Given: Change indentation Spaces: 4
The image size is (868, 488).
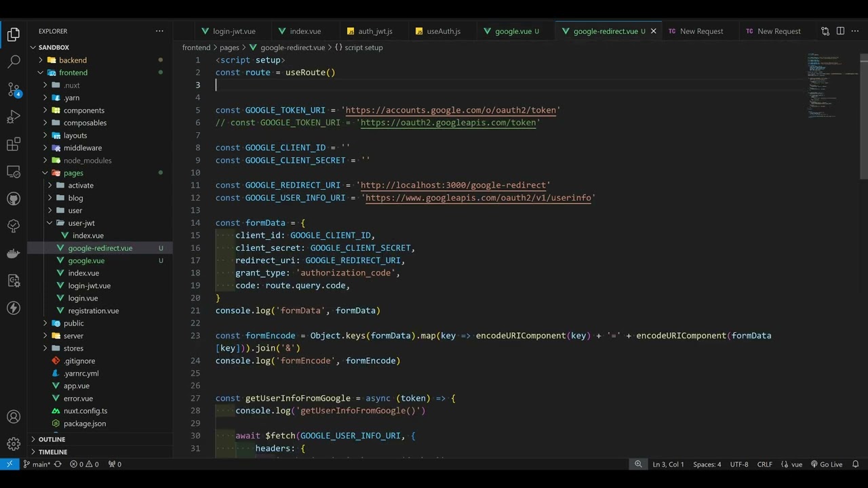Looking at the screenshot, I should [707, 464].
